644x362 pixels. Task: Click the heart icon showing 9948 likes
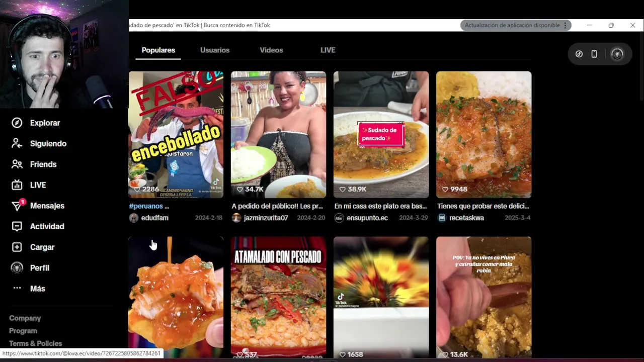click(445, 189)
